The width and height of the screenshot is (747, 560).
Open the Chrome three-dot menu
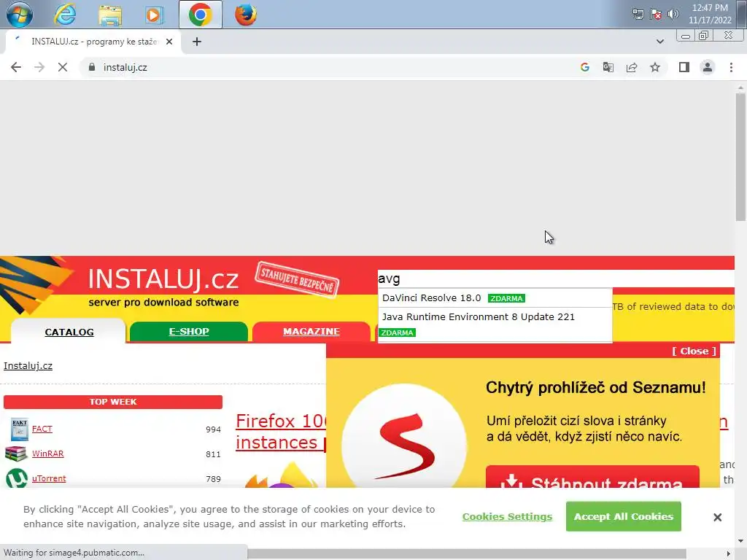pyautogui.click(x=731, y=67)
